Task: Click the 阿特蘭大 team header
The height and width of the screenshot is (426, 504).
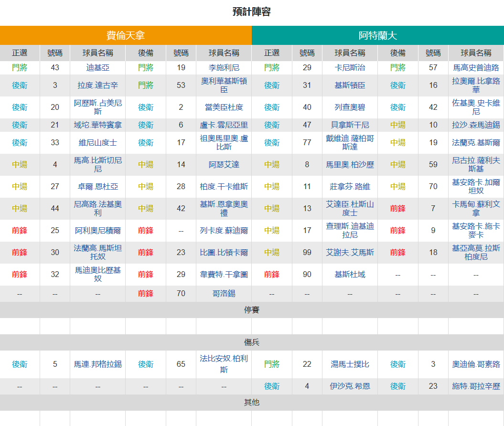Action: 378,35
